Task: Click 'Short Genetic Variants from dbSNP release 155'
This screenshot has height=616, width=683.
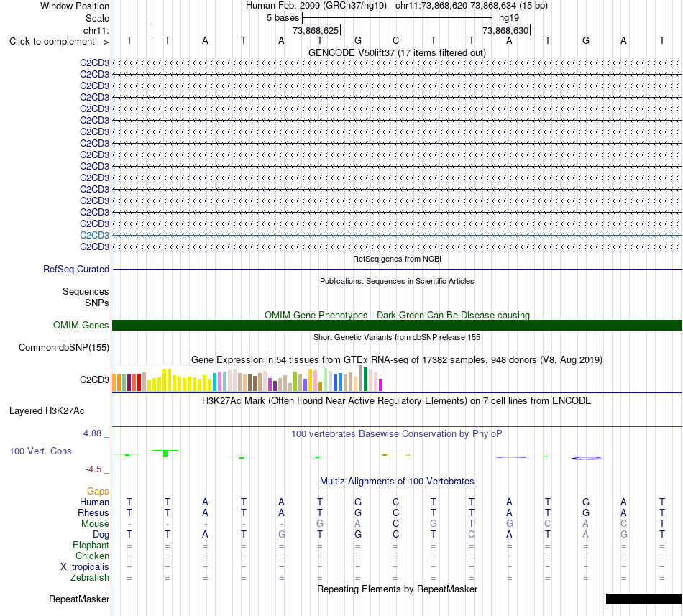Action: [397, 337]
